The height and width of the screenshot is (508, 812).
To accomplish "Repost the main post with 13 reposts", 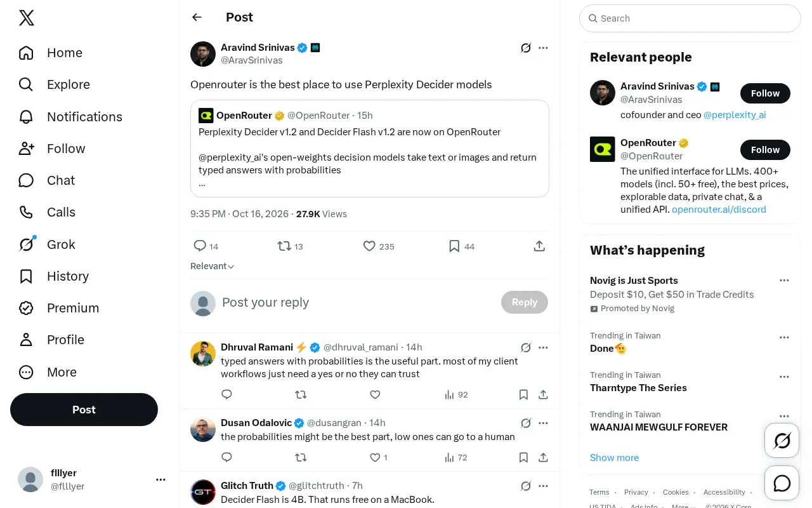I will tap(284, 246).
